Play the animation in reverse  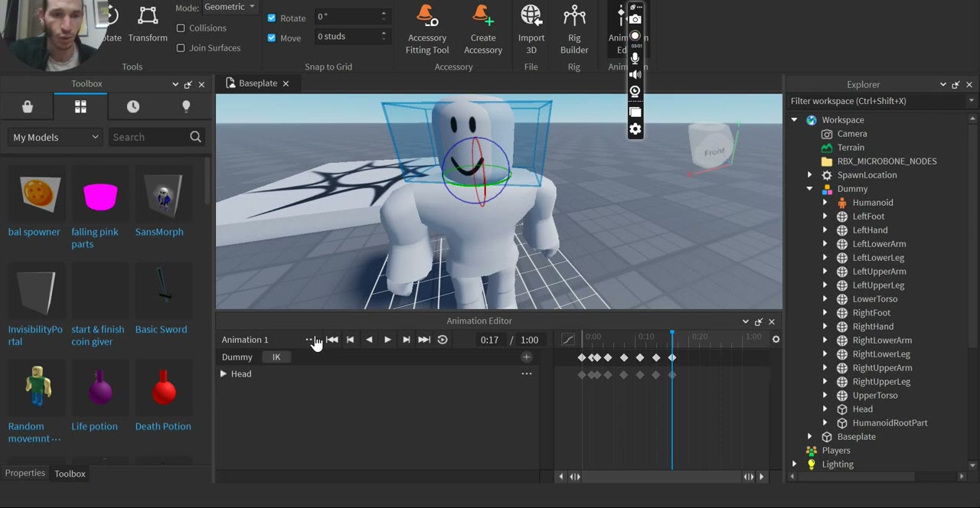369,340
